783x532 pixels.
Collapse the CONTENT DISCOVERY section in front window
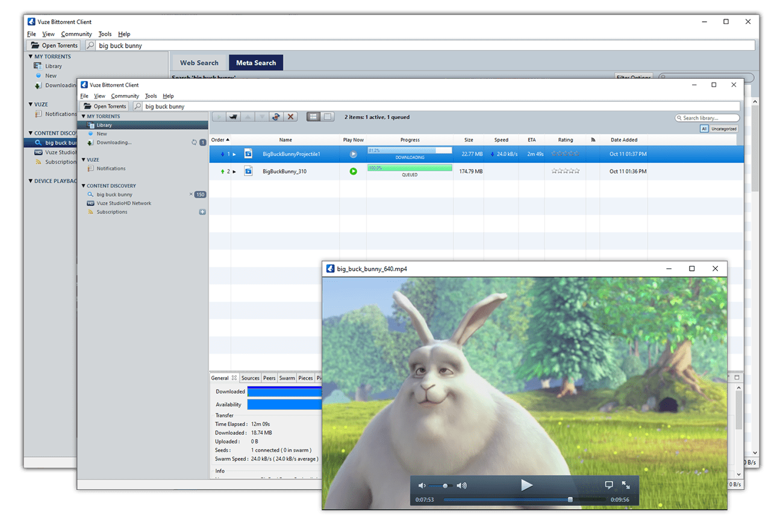[x=83, y=186]
